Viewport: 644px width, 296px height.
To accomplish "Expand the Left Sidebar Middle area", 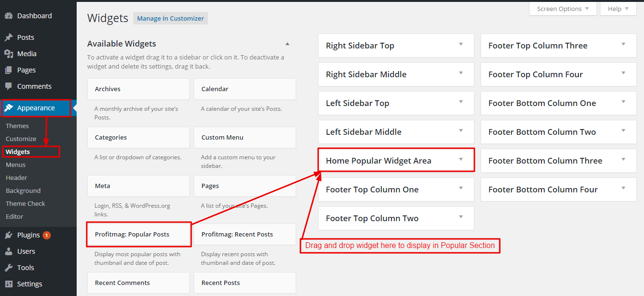I will (461, 130).
